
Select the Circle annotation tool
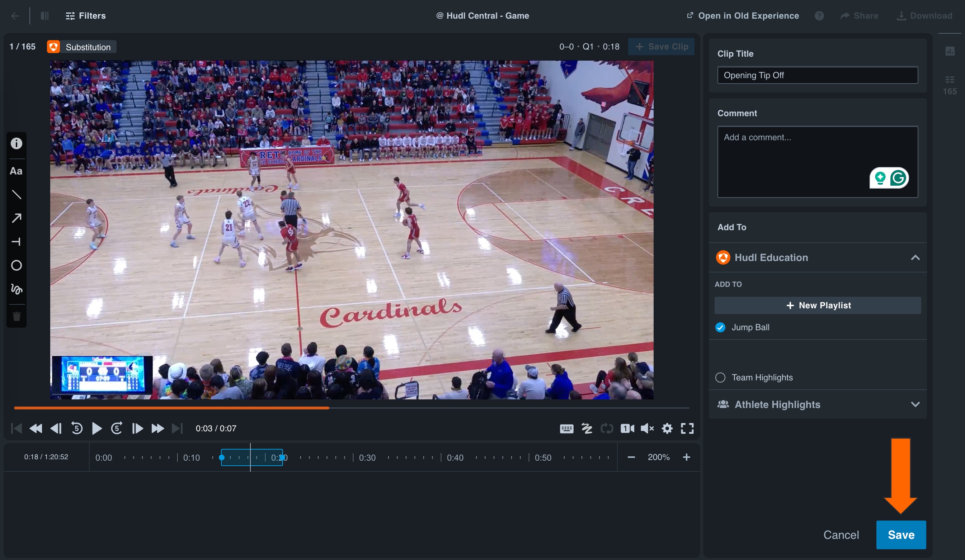[17, 265]
